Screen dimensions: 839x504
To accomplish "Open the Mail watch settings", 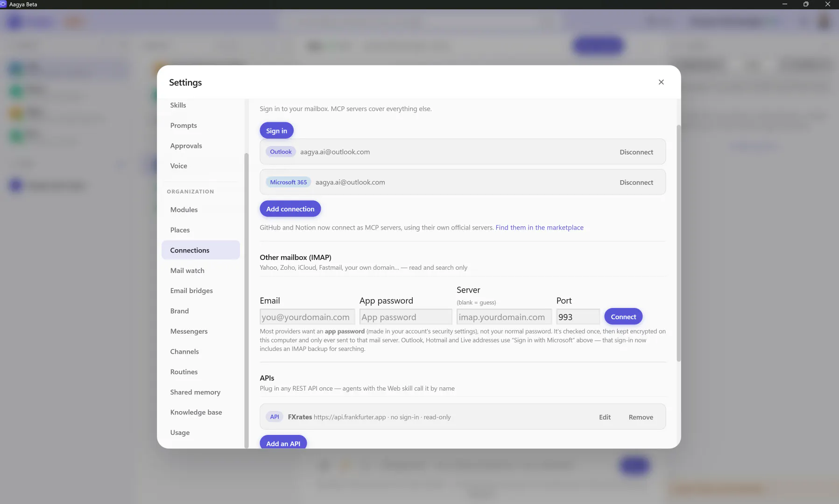I will 201,271.
